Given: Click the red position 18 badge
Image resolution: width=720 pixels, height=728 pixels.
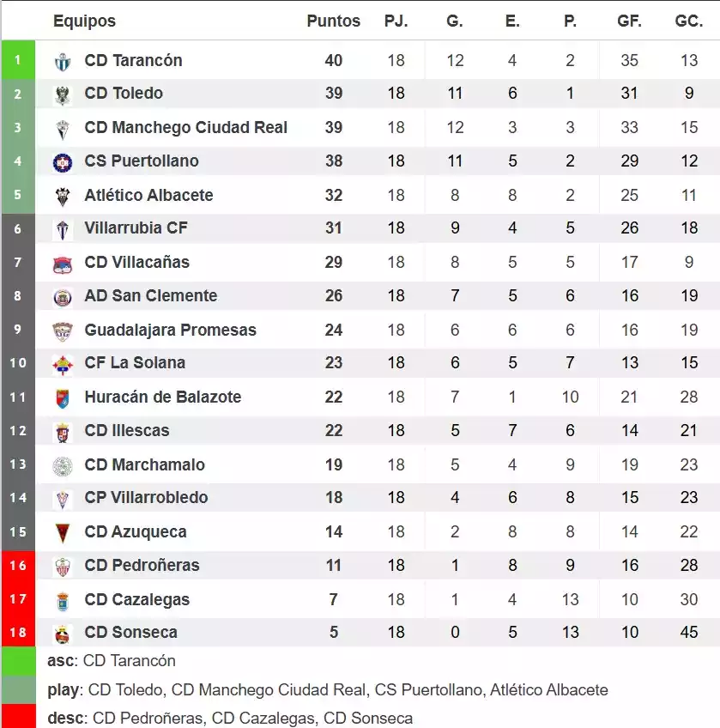Looking at the screenshot, I should coord(18,634).
